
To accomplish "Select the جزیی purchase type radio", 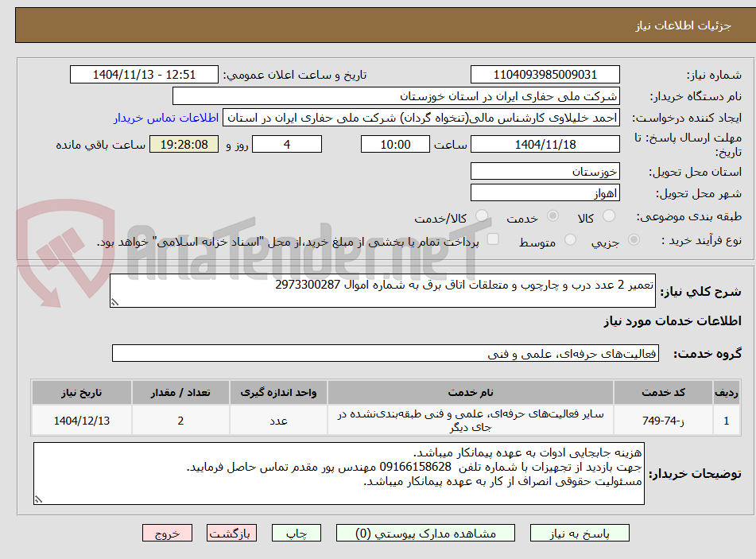I will (x=634, y=239).
